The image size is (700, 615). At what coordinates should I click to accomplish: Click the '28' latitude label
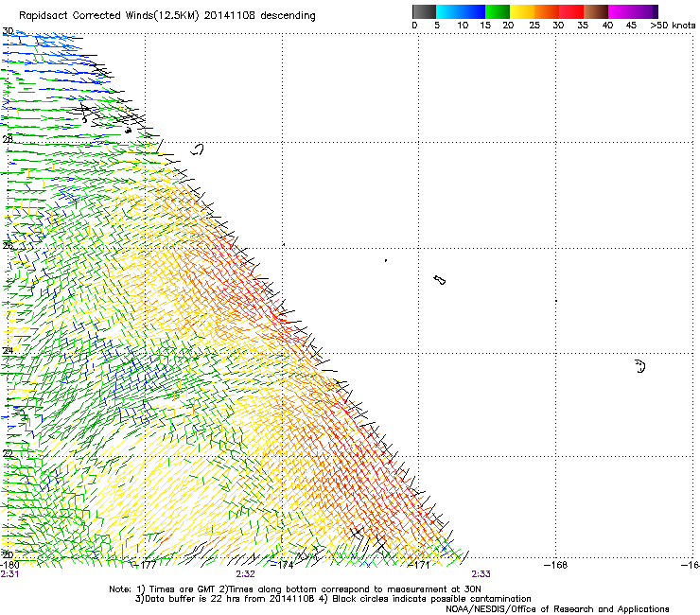pyautogui.click(x=8, y=139)
